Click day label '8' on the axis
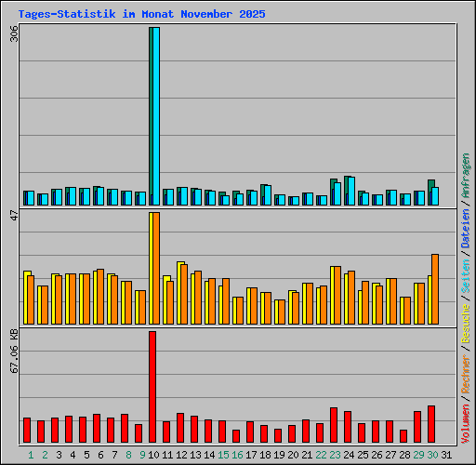476x465 pixels. [128, 455]
